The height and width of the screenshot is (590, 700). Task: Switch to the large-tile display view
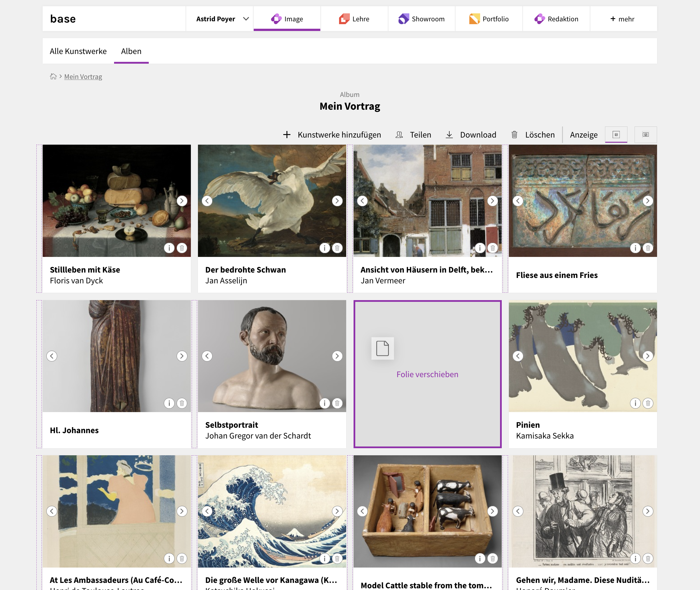(x=646, y=134)
